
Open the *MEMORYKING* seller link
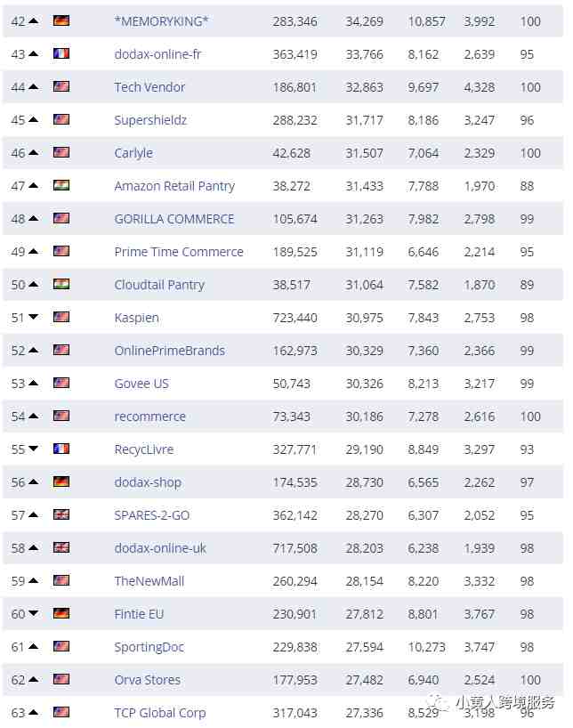click(x=161, y=21)
